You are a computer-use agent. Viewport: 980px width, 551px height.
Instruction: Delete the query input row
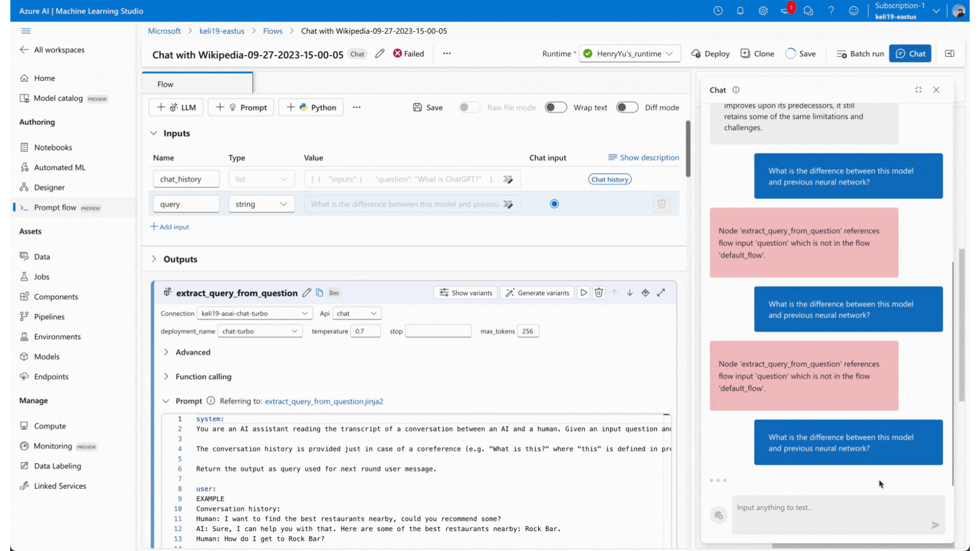[661, 204]
